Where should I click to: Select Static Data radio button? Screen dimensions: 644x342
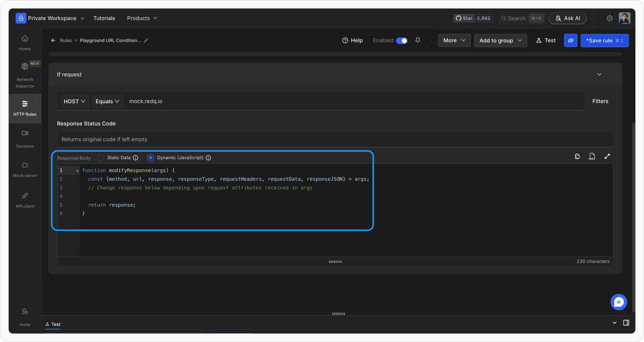[x=101, y=158]
